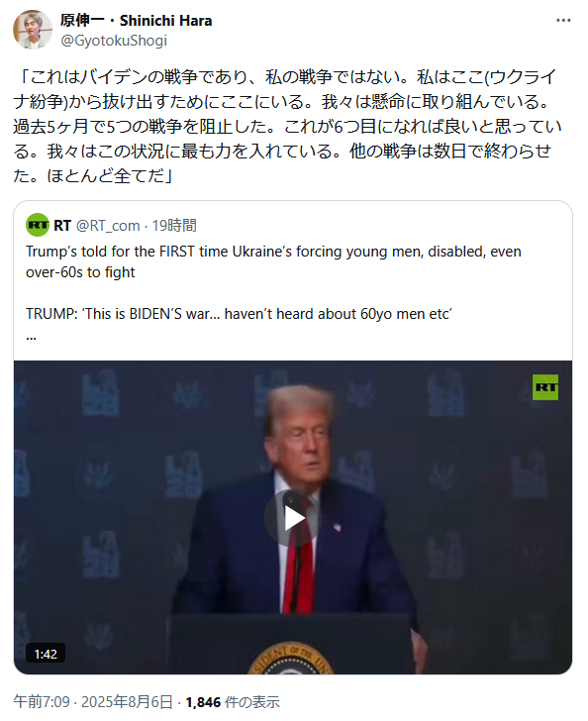Click the tweet timestamp 午前7:09
The height and width of the screenshot is (721, 588).
(42, 702)
